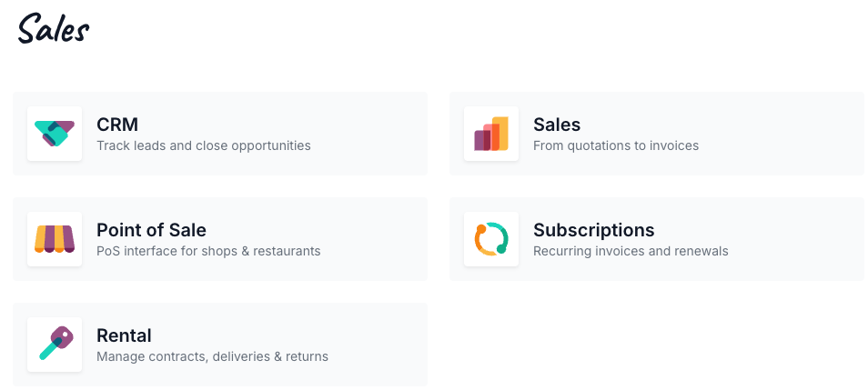Click the handwritten Sales section heading
The image size is (868, 390).
point(53,29)
